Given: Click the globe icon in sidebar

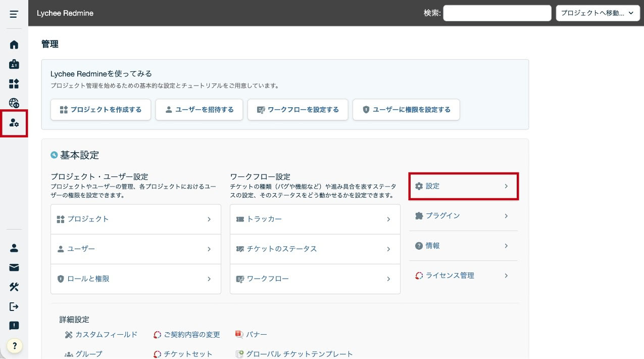Looking at the screenshot, I should [14, 103].
